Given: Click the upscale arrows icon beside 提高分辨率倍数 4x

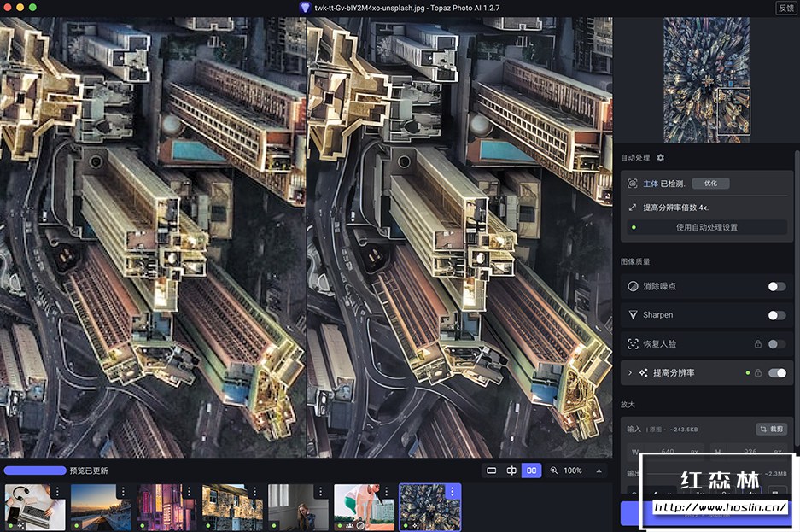Looking at the screenshot, I should pyautogui.click(x=632, y=208).
